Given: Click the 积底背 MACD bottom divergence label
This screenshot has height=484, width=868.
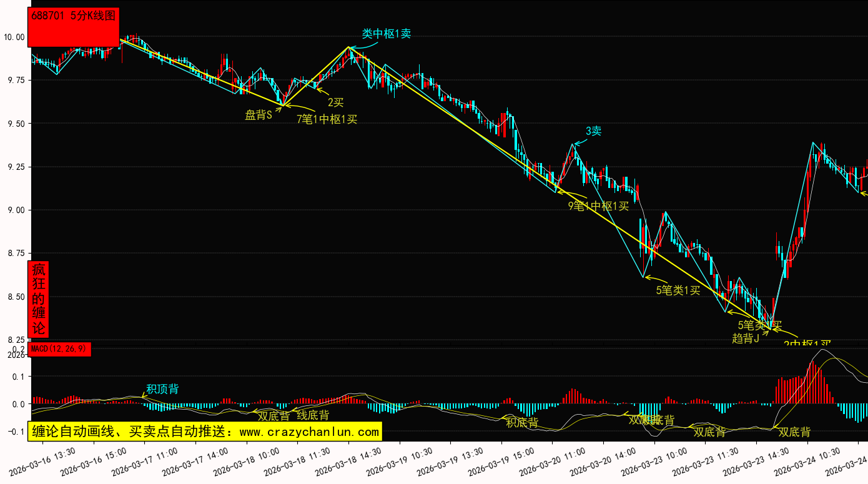Looking at the screenshot, I should click(522, 422).
